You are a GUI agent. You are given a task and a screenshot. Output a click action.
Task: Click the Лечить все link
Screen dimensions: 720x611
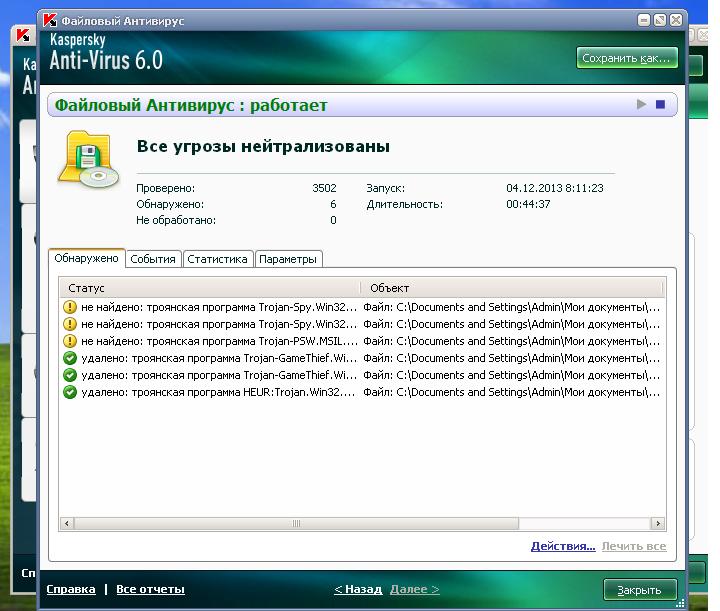point(634,546)
